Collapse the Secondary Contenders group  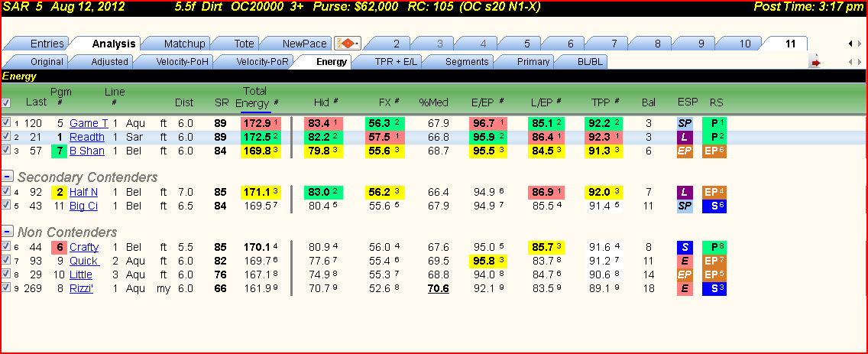tap(8, 177)
